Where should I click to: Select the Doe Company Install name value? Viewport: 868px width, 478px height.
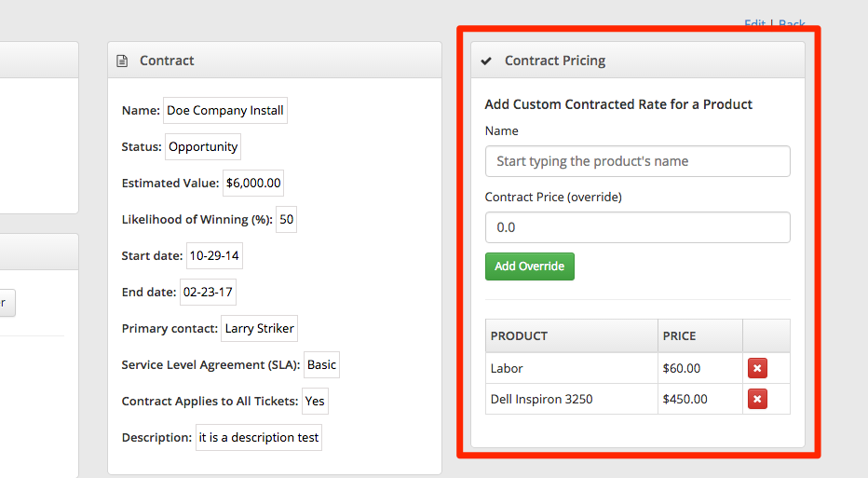point(225,111)
